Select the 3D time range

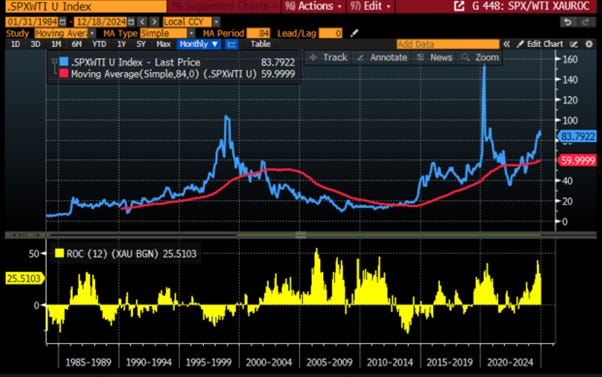point(35,44)
